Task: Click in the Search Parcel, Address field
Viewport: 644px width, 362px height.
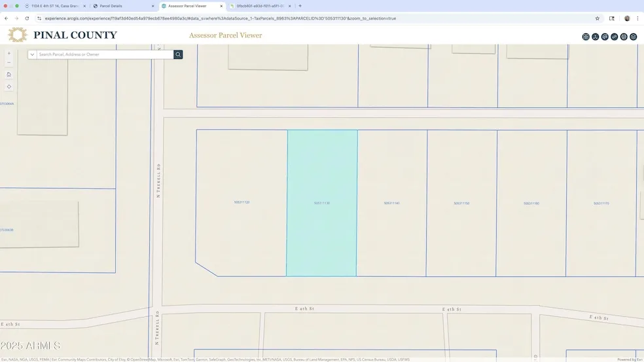Action: (105, 54)
